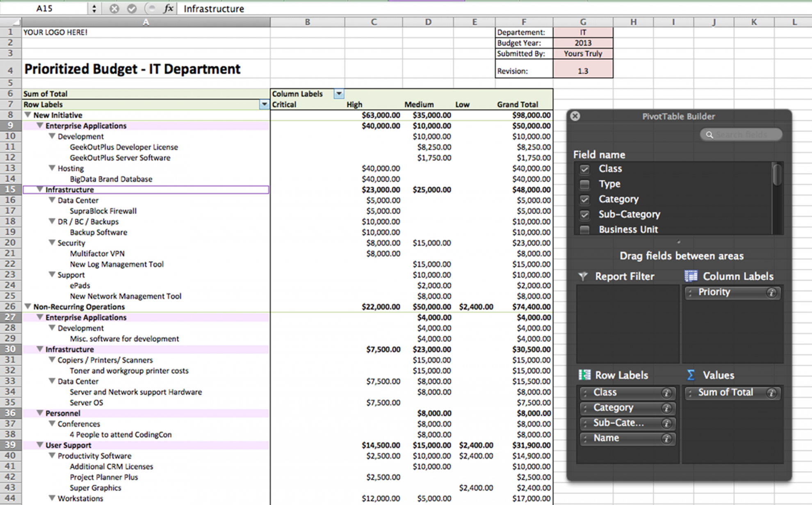The image size is (812, 505).
Task: Close the PivotTable Builder panel
Action: (x=575, y=116)
